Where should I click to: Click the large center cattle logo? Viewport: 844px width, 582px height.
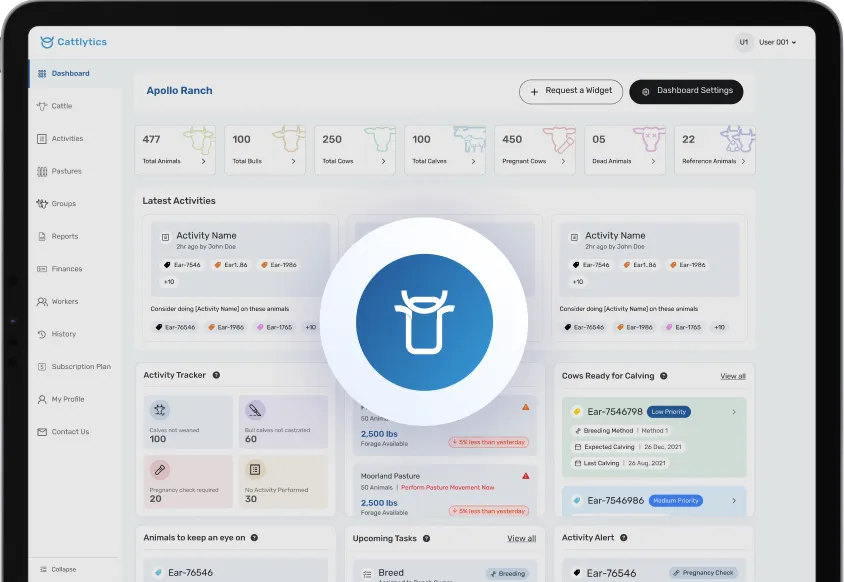pos(424,322)
